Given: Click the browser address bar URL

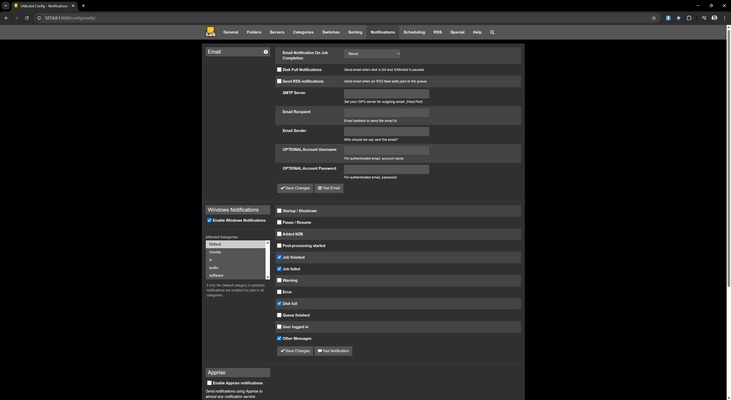Looking at the screenshot, I should tap(70, 18).
